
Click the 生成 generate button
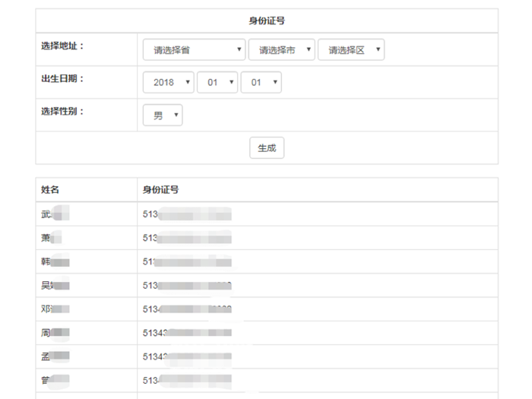[x=267, y=147]
